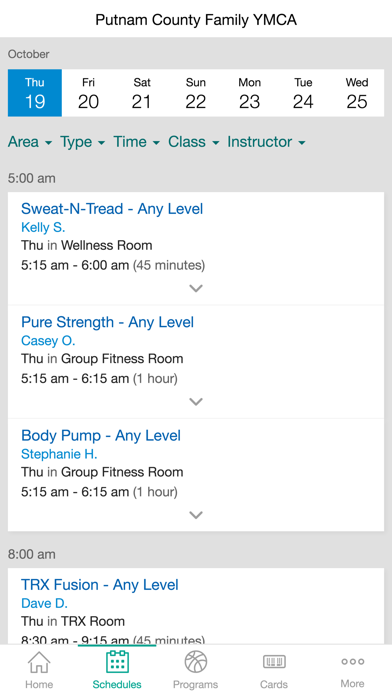Tap the Schedules calendar icon

(117, 662)
